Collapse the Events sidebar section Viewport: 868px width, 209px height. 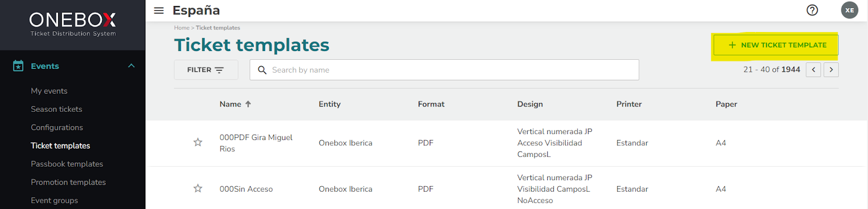131,66
